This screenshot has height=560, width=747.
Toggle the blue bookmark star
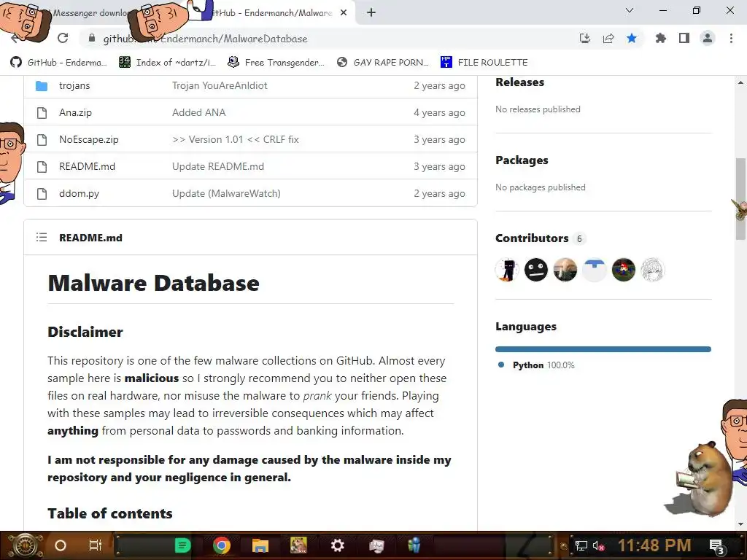[632, 38]
